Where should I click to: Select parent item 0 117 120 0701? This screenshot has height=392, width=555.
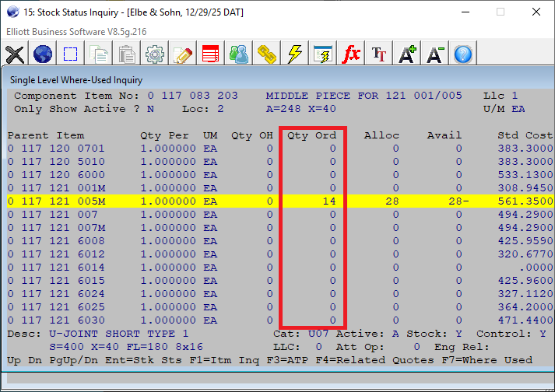pyautogui.click(x=56, y=148)
